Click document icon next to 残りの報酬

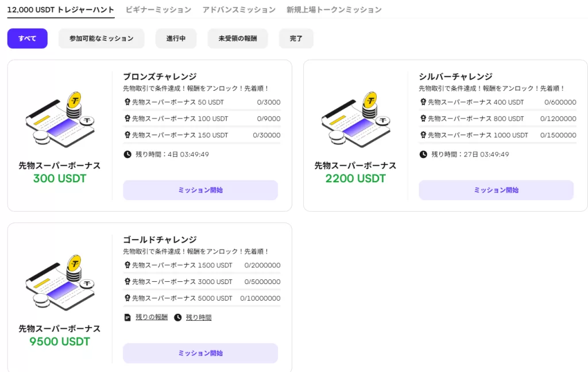coord(127,317)
